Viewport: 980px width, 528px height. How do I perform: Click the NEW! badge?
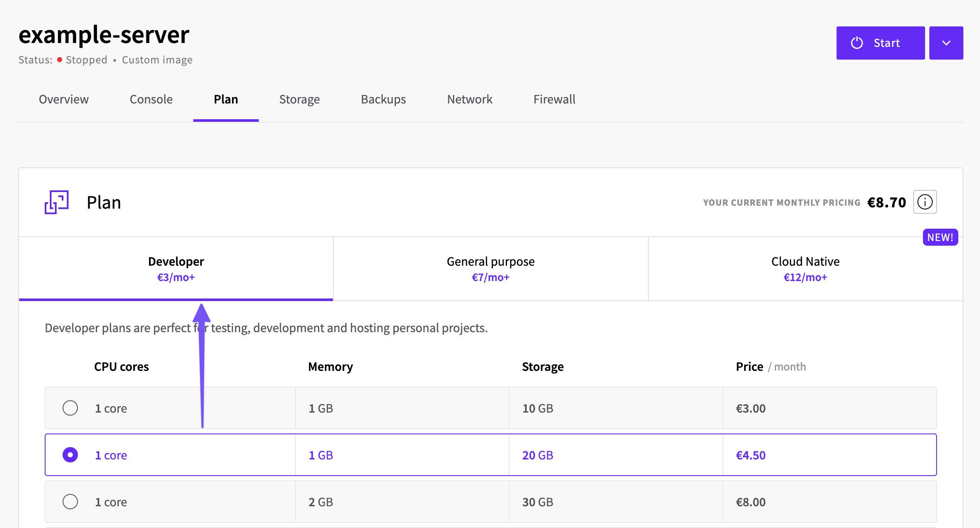pos(940,237)
